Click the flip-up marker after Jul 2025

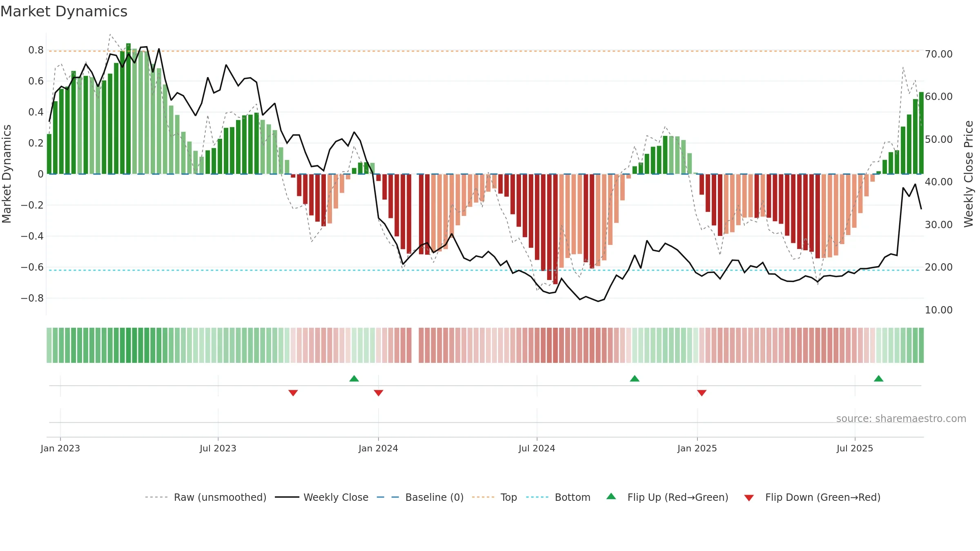tap(878, 378)
